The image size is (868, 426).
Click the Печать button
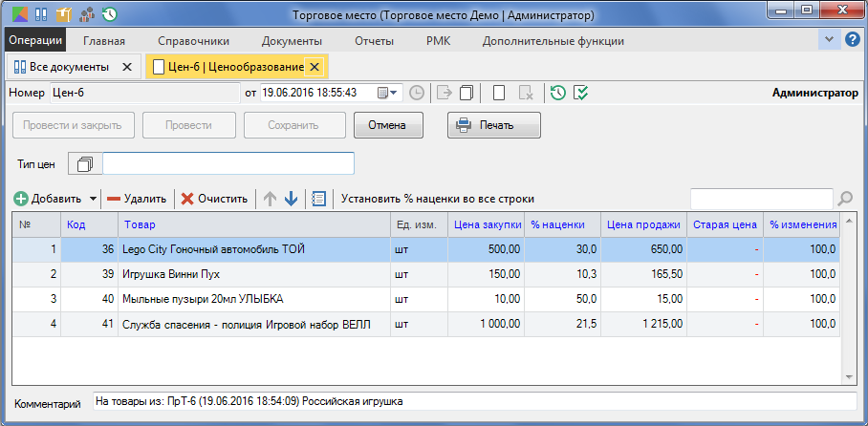494,125
